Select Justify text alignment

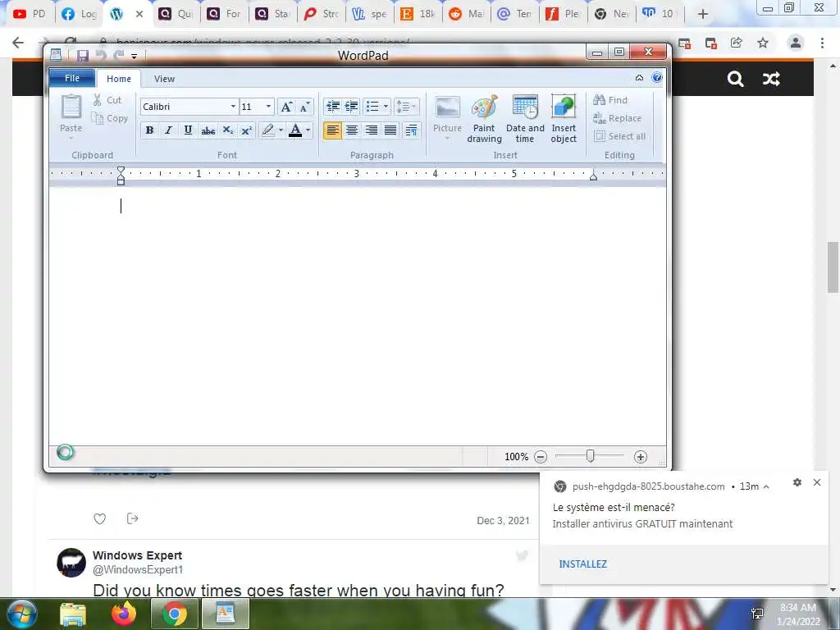click(390, 130)
